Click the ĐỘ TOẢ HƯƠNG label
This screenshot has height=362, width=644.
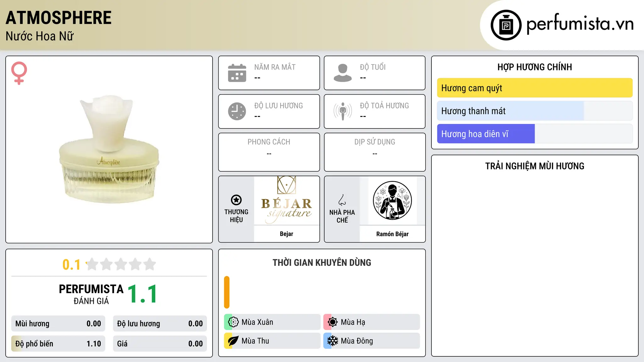[x=384, y=106]
